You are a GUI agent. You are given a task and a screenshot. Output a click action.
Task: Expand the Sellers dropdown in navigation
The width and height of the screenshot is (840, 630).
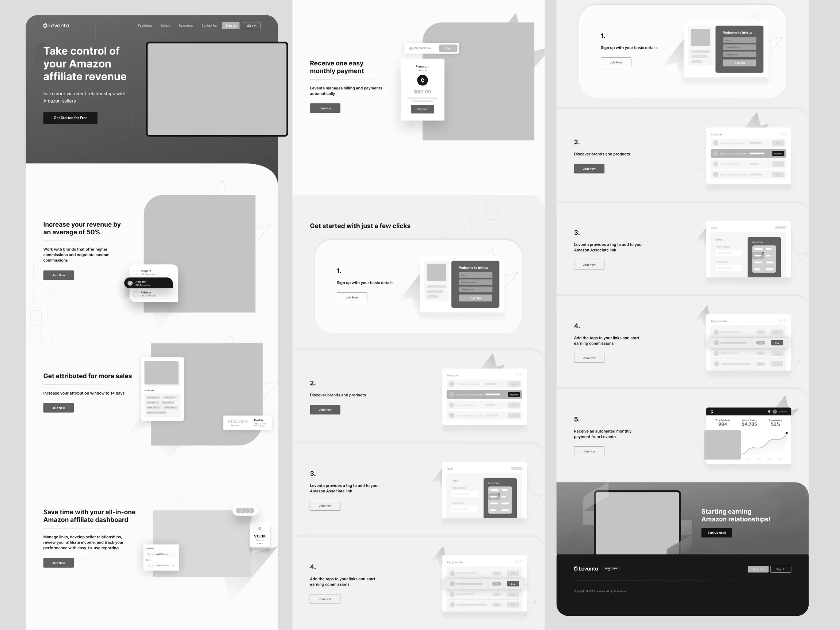click(x=165, y=25)
